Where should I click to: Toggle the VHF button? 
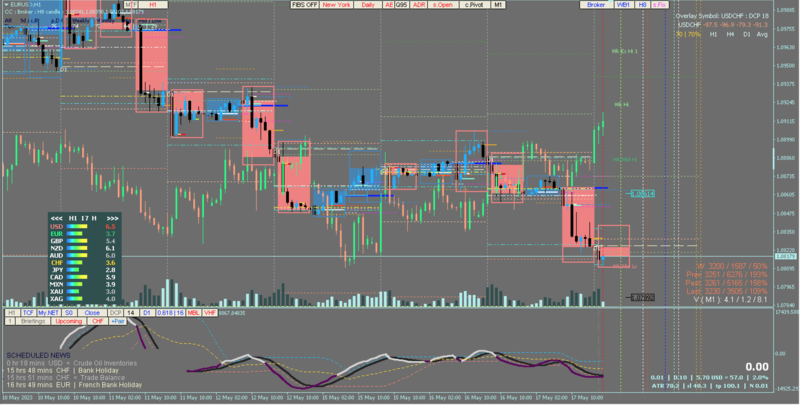point(210,313)
